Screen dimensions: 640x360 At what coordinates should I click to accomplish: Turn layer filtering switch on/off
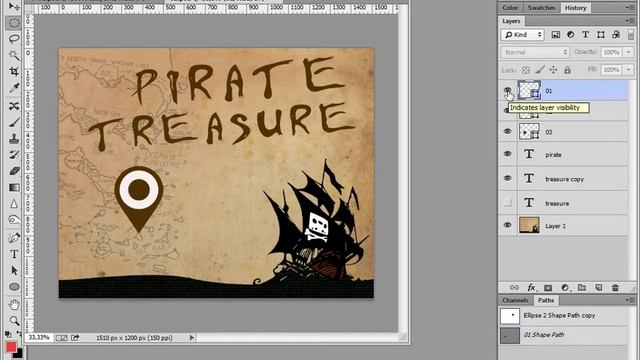point(631,35)
